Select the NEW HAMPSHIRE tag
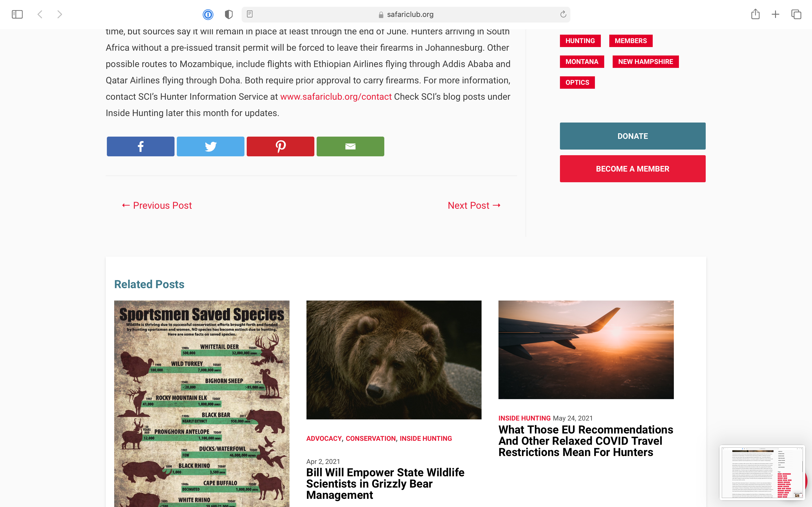Viewport: 812px width, 507px height. pos(646,62)
